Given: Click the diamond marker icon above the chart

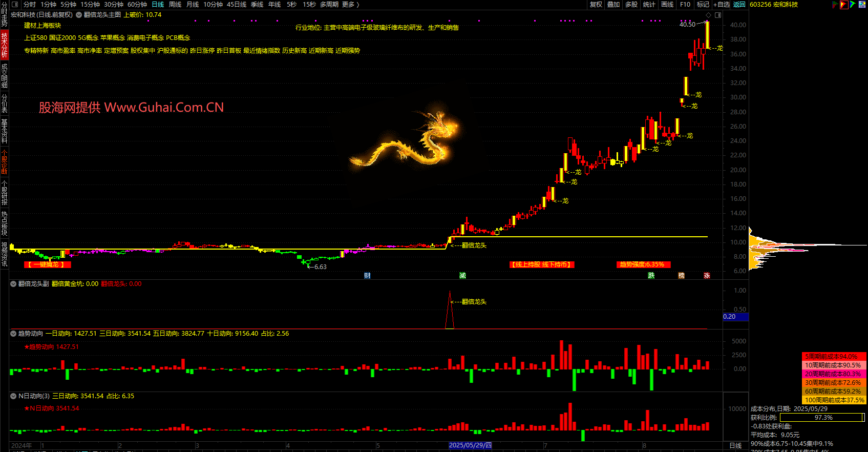Looking at the screenshot, I should (x=708, y=15).
